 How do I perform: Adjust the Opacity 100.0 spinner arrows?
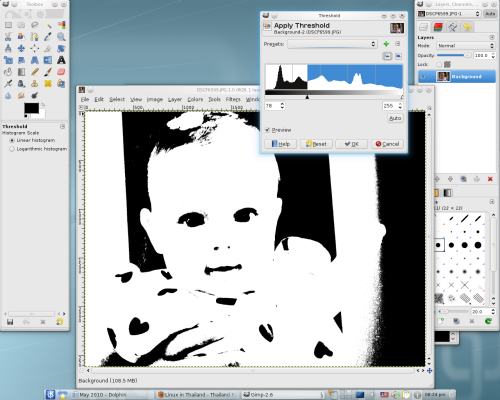[493, 56]
